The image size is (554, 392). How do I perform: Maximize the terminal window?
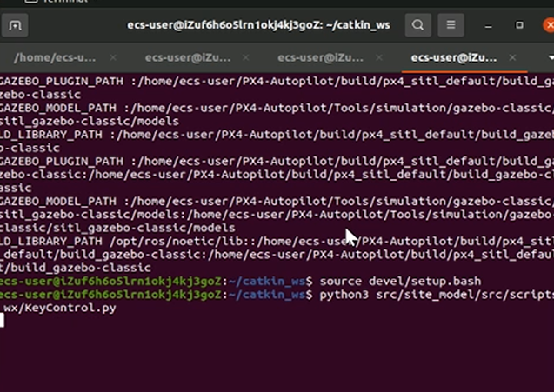519,25
